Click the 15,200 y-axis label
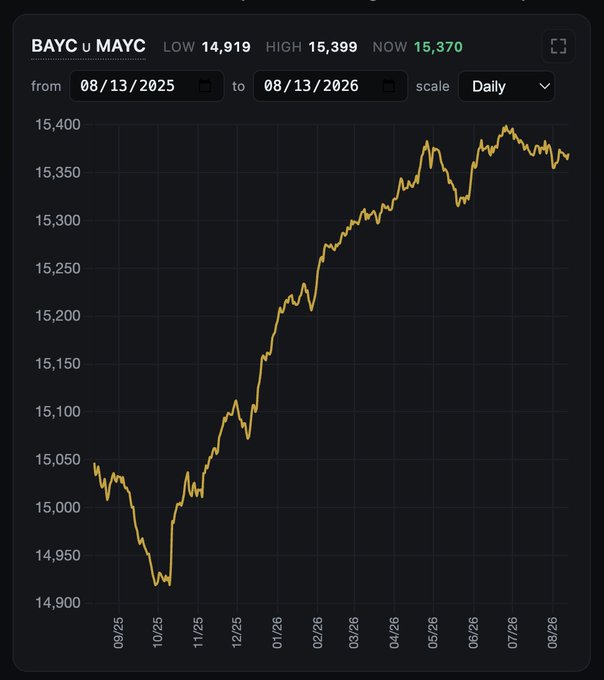Screen dimensions: 604x680 click(58, 316)
